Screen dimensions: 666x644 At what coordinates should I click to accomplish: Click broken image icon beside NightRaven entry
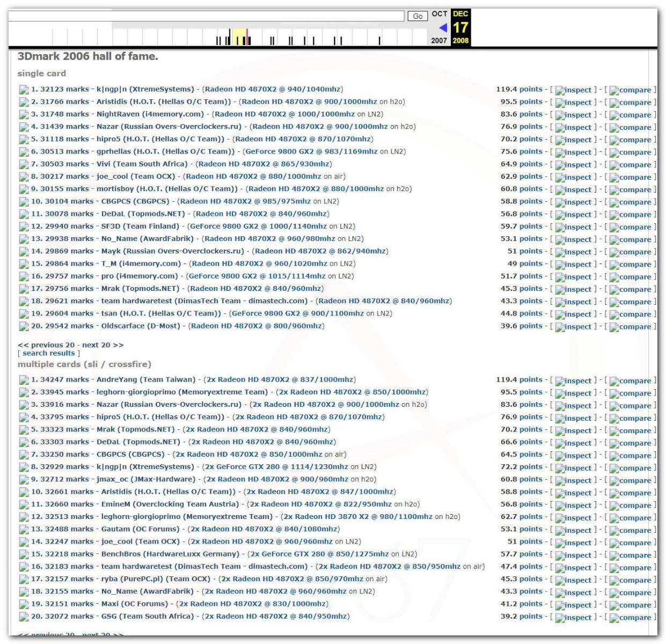point(24,115)
